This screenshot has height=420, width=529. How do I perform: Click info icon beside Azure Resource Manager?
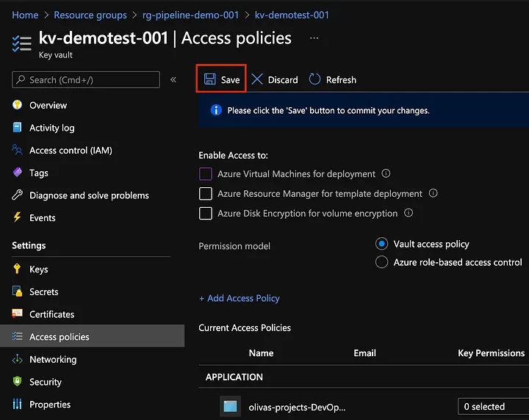(x=433, y=193)
